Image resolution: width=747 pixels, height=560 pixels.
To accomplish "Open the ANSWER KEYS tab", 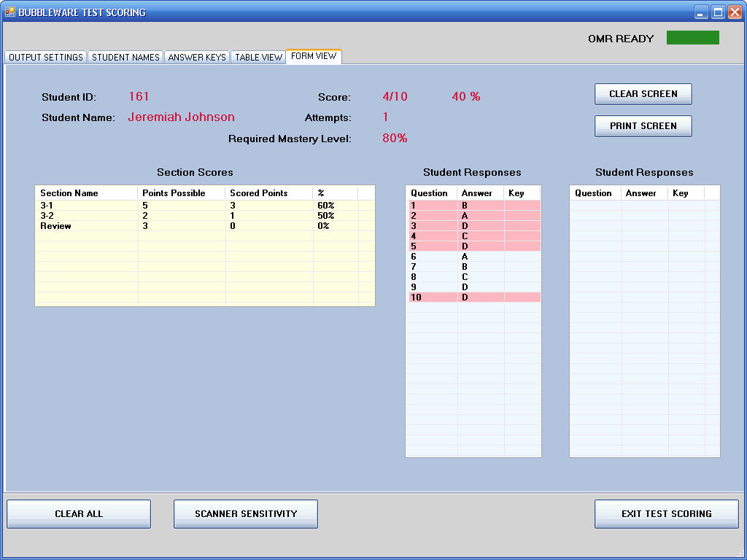I will point(197,57).
